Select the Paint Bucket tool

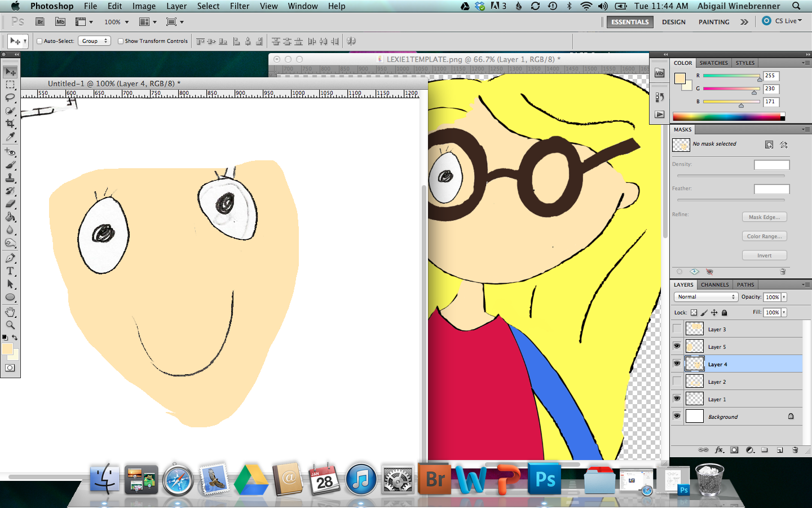[10, 217]
